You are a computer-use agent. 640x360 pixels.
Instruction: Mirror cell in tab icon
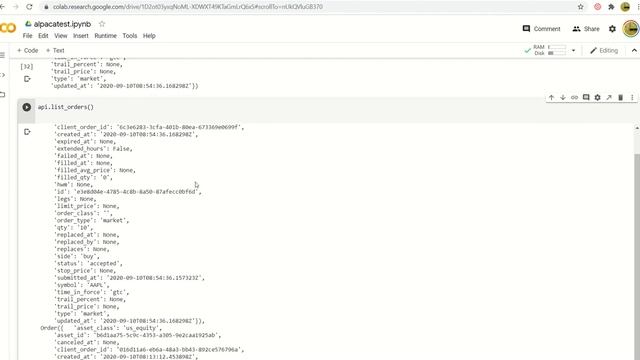pos(609,98)
